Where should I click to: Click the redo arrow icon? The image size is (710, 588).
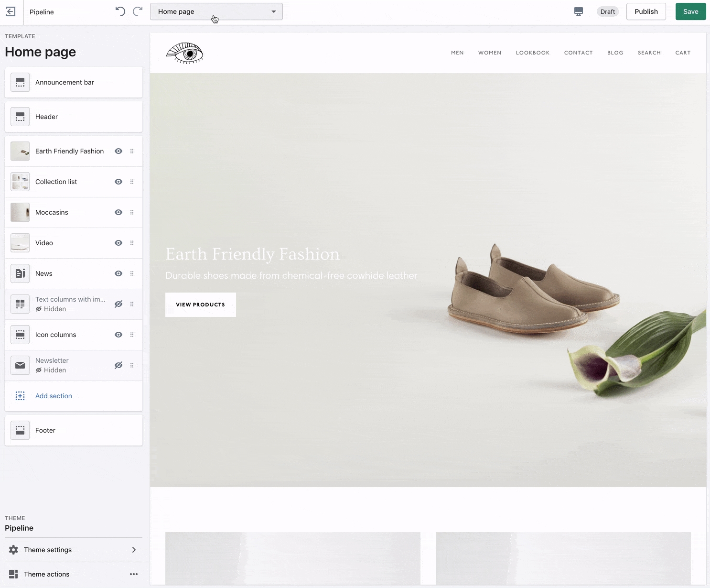tap(138, 11)
